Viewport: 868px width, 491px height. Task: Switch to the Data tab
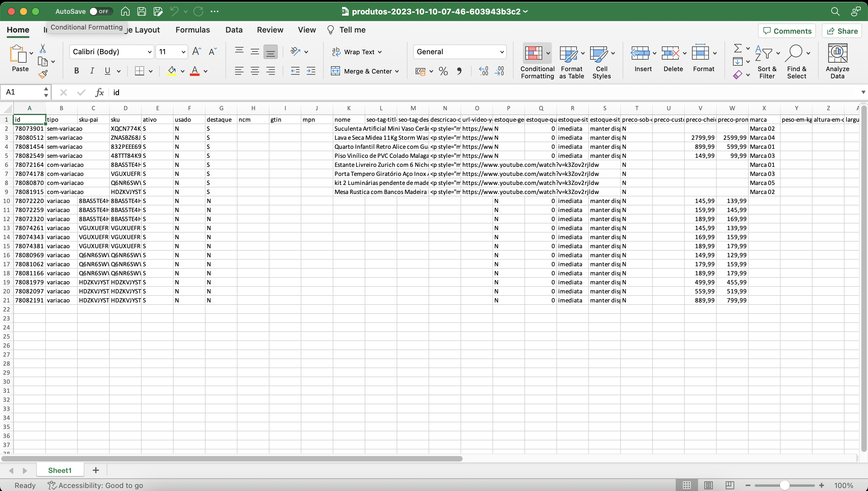click(234, 30)
